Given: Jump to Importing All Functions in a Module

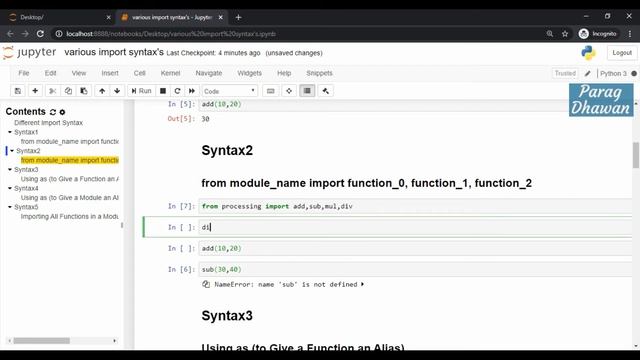Looking at the screenshot, I should coord(70,216).
